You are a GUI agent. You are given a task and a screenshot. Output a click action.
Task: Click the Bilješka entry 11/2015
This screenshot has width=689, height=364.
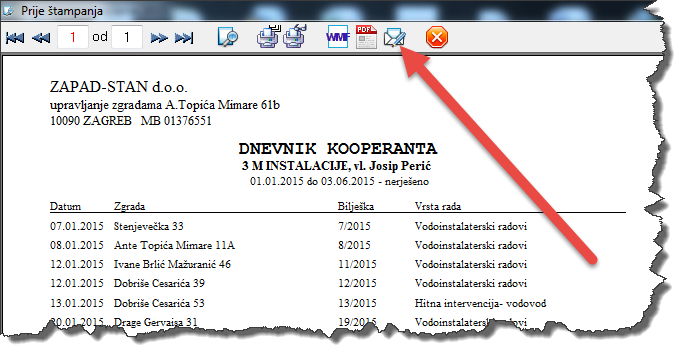coord(357,264)
